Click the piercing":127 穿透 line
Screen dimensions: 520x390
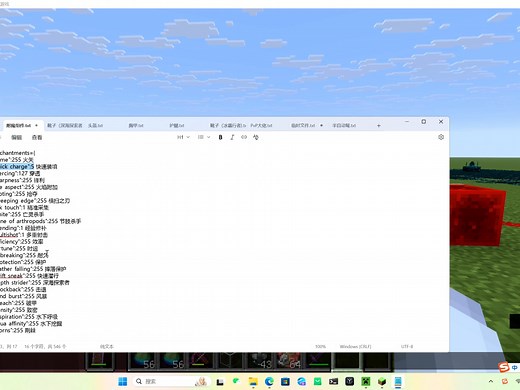[20, 174]
